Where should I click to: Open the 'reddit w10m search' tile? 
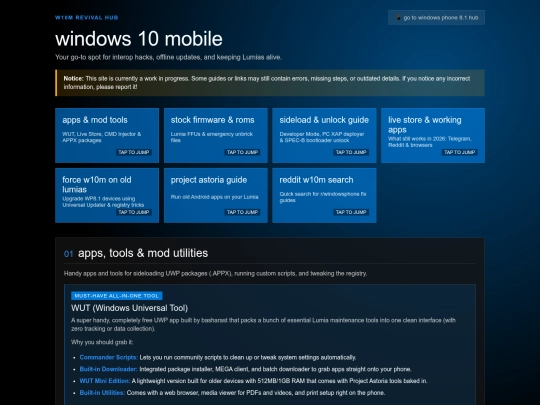tap(324, 195)
